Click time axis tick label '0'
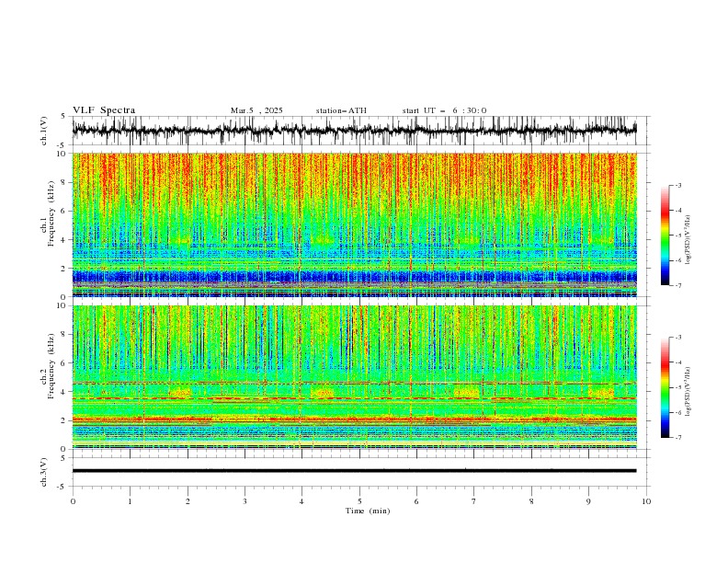This screenshot has height=563, width=728. point(73,501)
